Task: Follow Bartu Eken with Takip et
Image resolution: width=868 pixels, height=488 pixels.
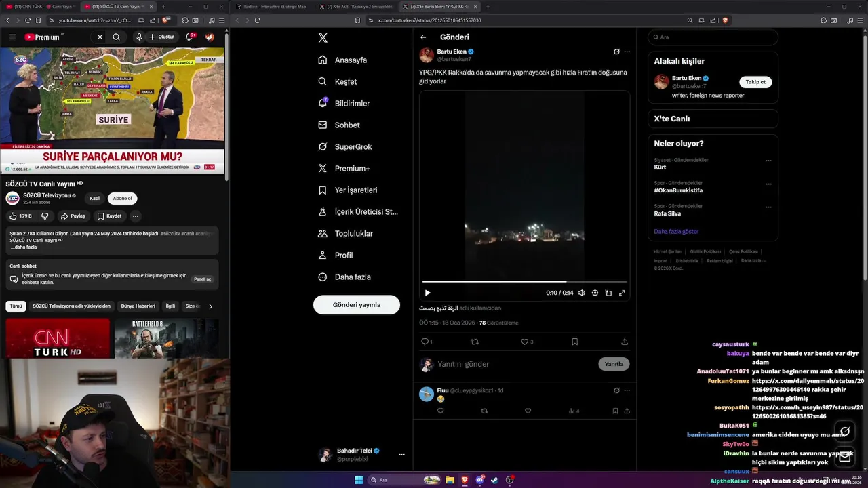Action: pos(755,82)
